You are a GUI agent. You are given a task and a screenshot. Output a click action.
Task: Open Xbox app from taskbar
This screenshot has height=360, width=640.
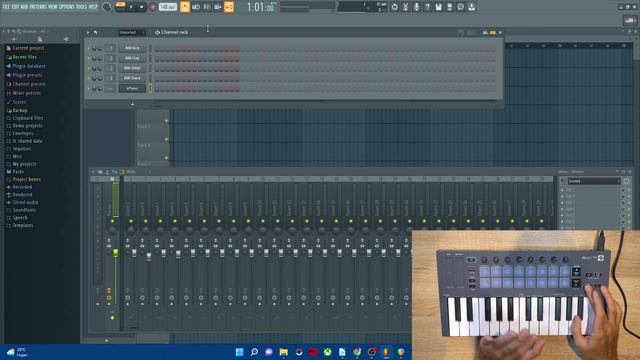pos(327,352)
